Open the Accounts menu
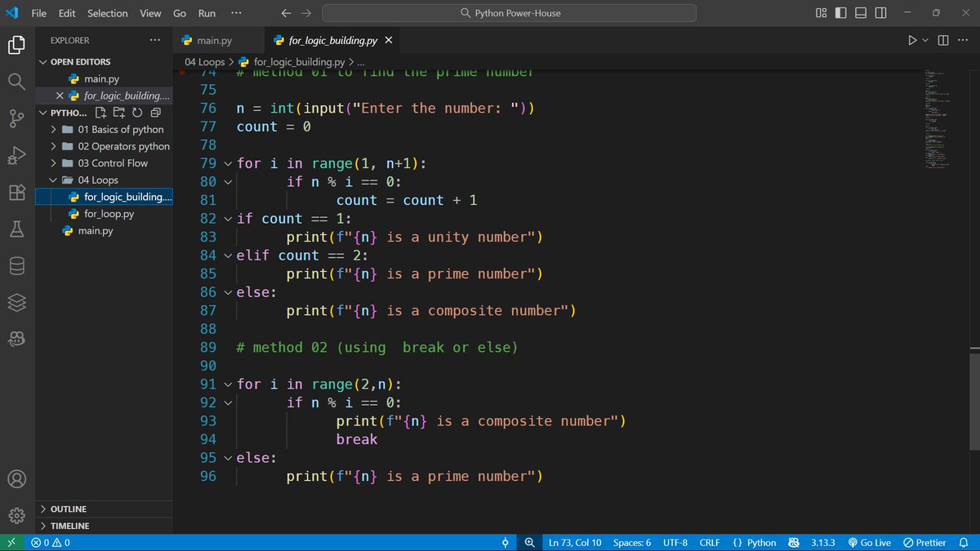 pyautogui.click(x=16, y=478)
